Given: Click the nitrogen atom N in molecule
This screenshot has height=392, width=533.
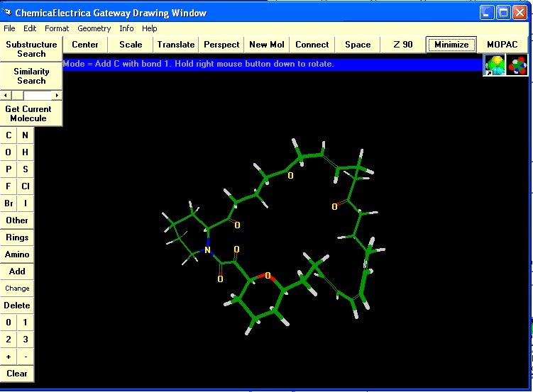Looking at the screenshot, I should point(207,250).
